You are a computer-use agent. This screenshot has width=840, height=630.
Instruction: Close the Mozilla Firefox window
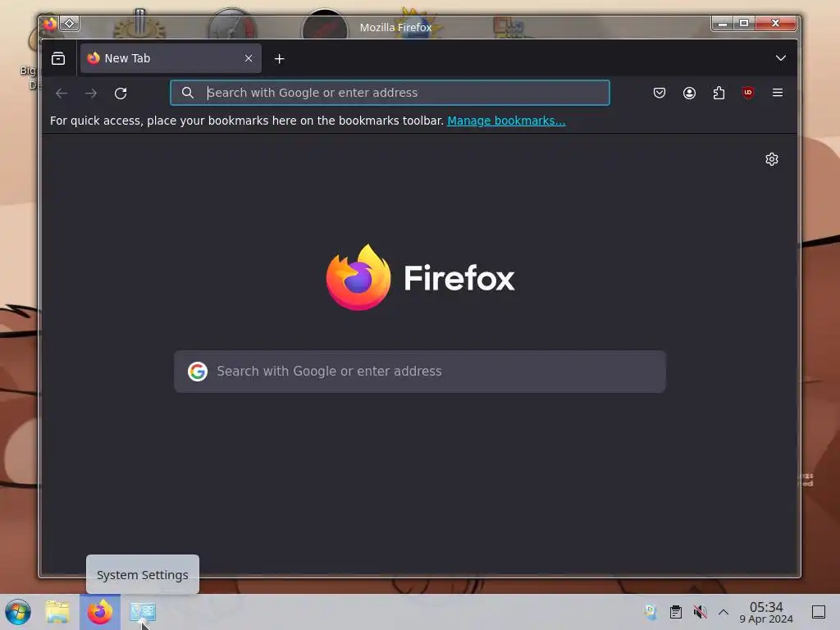[x=776, y=23]
